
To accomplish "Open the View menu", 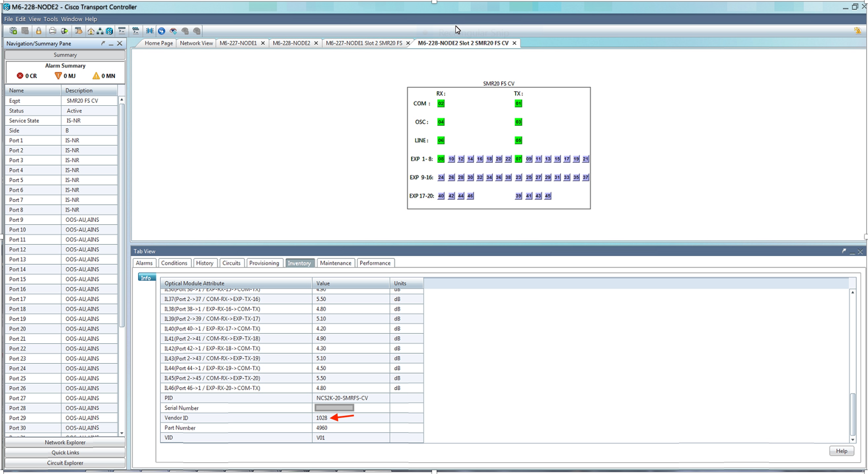I will click(34, 19).
